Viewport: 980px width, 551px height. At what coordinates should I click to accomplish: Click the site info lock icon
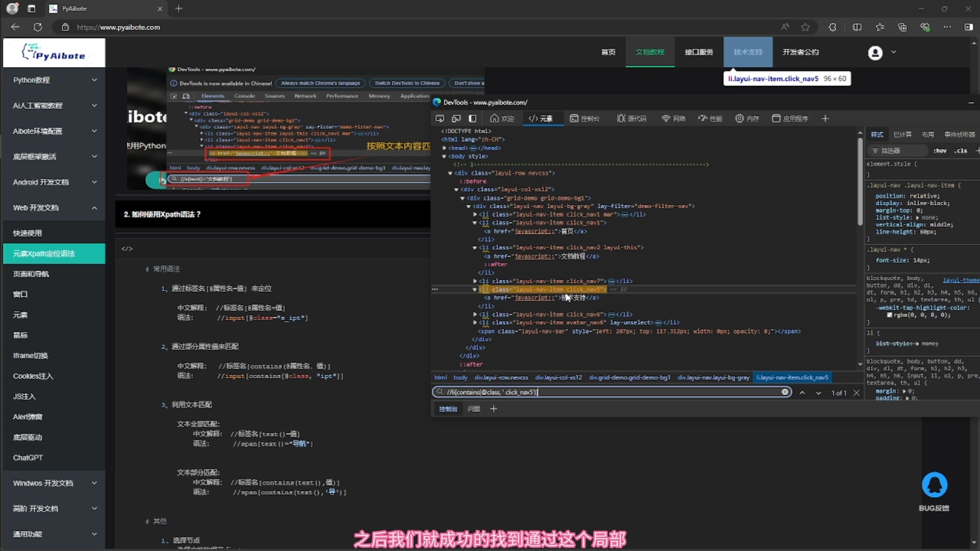point(65,27)
